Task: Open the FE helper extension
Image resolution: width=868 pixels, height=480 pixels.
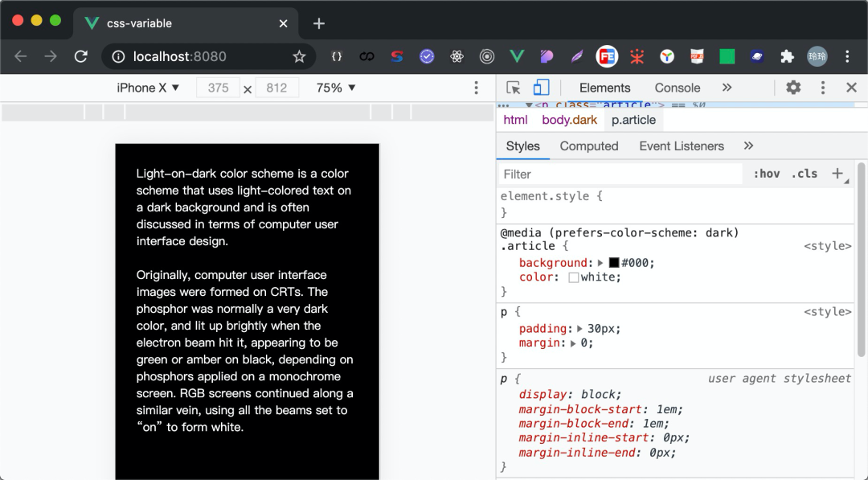Action: click(x=607, y=56)
